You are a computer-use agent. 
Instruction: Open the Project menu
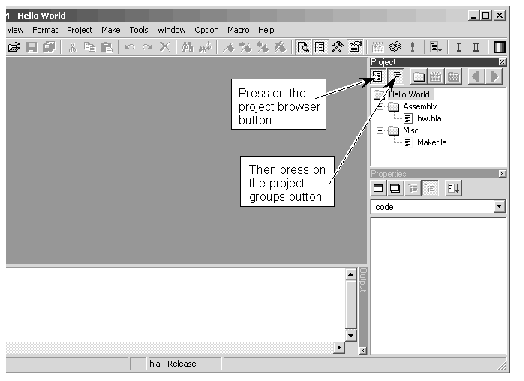[80, 30]
